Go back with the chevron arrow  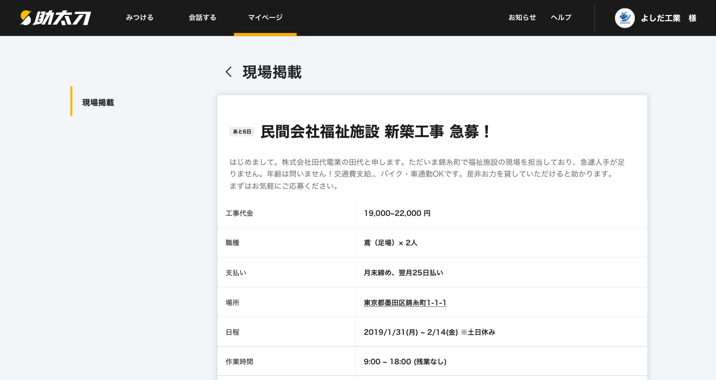pyautogui.click(x=229, y=72)
